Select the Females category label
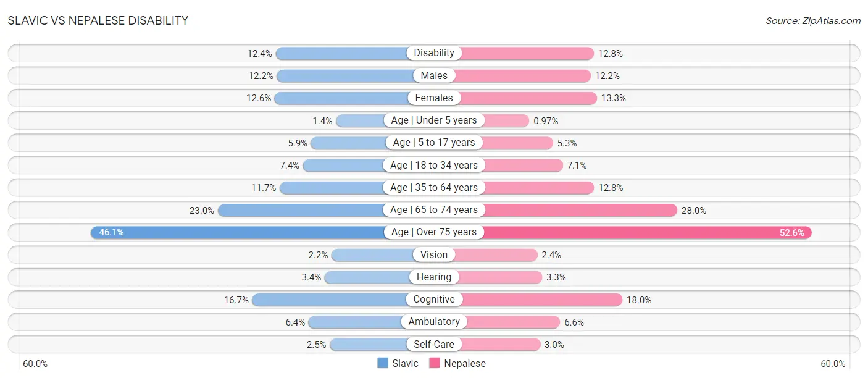This screenshot has height=378, width=868. [434, 98]
